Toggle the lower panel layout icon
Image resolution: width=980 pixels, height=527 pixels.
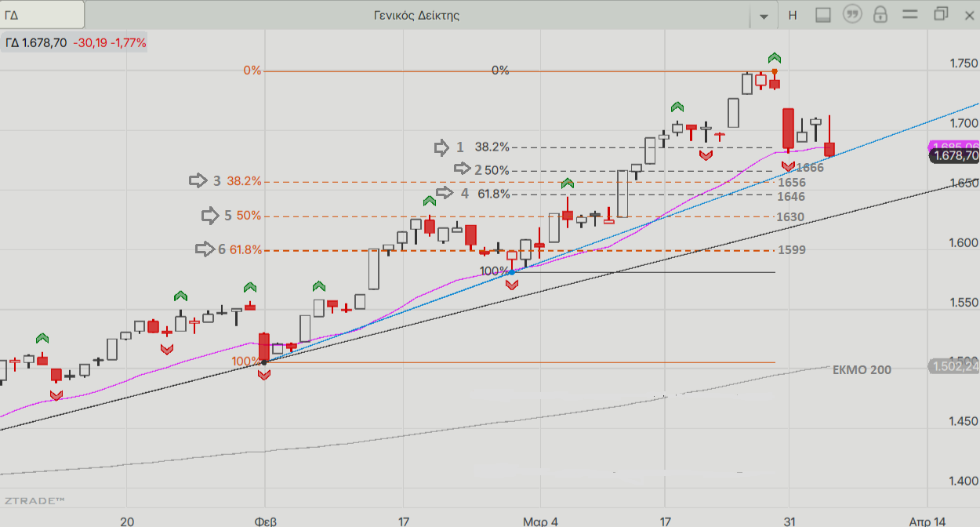(822, 15)
